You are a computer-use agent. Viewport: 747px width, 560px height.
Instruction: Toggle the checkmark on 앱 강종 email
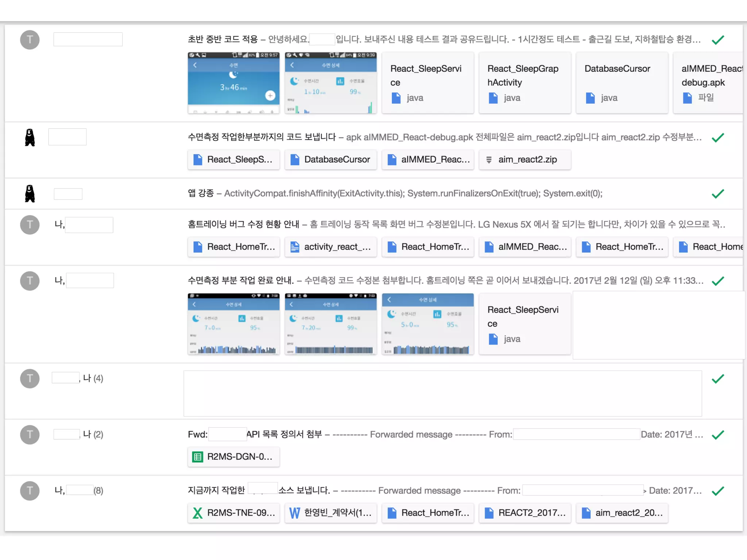click(x=717, y=194)
